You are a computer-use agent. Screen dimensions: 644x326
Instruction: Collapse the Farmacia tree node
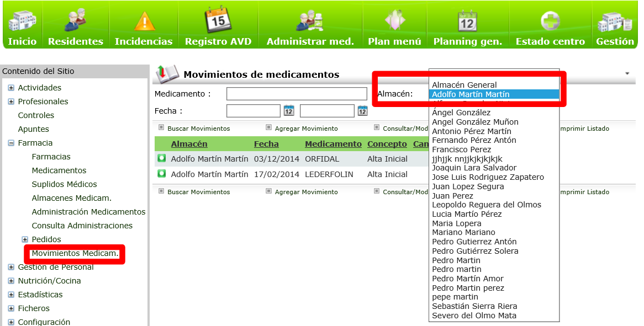coord(11,143)
